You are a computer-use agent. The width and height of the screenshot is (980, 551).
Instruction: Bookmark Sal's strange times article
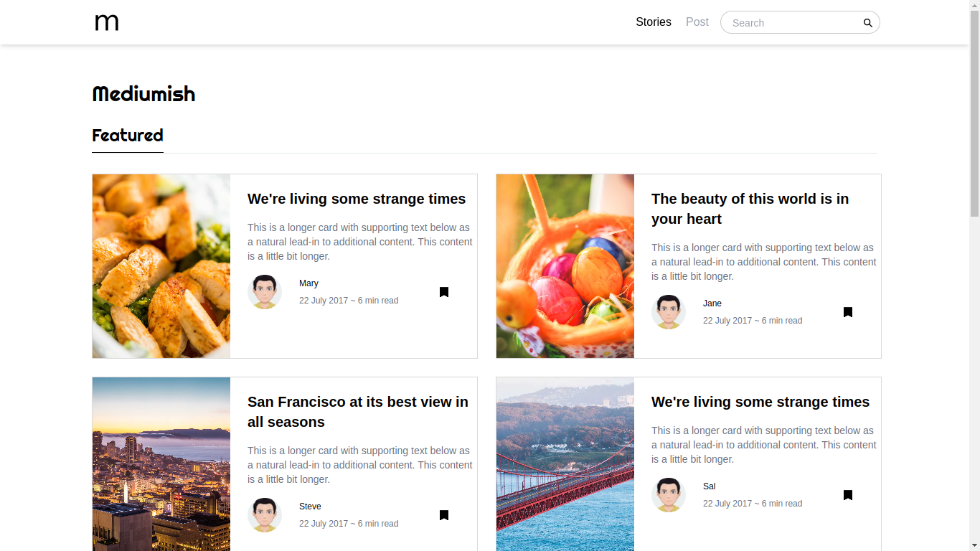[848, 495]
